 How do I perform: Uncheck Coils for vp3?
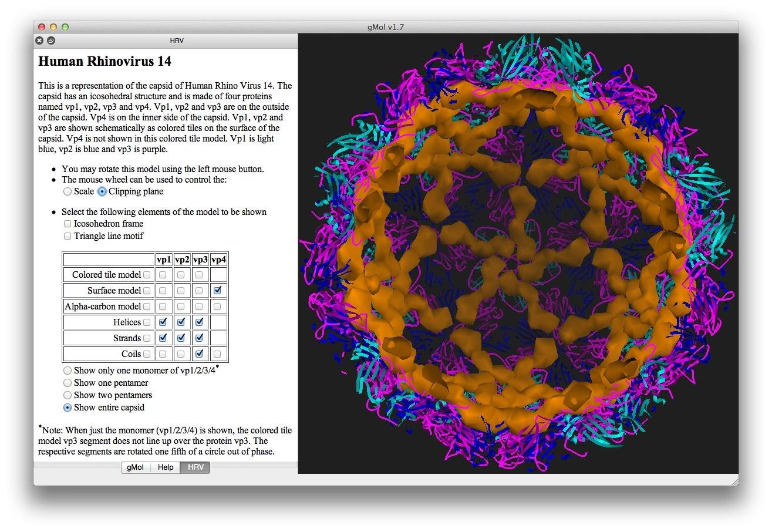click(x=200, y=353)
